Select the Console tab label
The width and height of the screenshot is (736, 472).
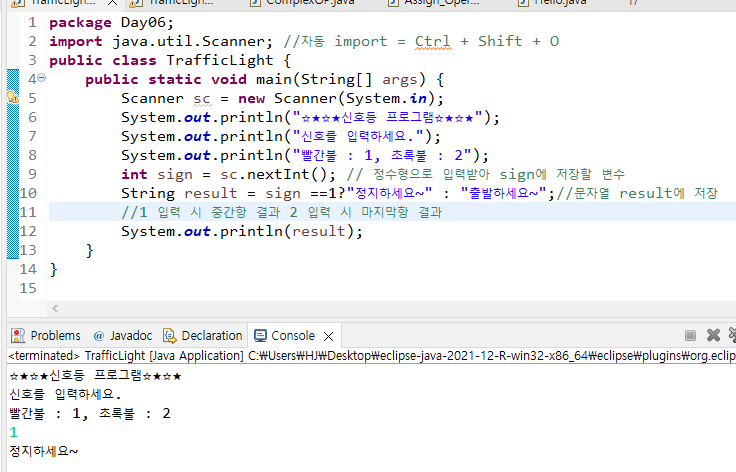pos(293,336)
